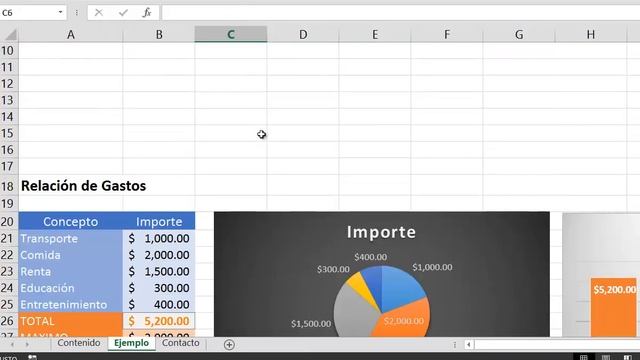Click the Name Box showing C6
640x360 pixels.
[x=29, y=13]
